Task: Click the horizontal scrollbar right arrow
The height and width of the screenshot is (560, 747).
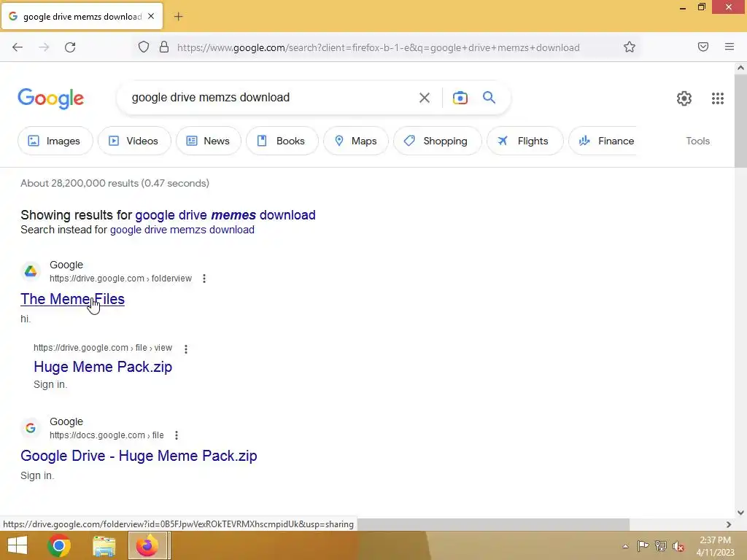Action: click(729, 524)
